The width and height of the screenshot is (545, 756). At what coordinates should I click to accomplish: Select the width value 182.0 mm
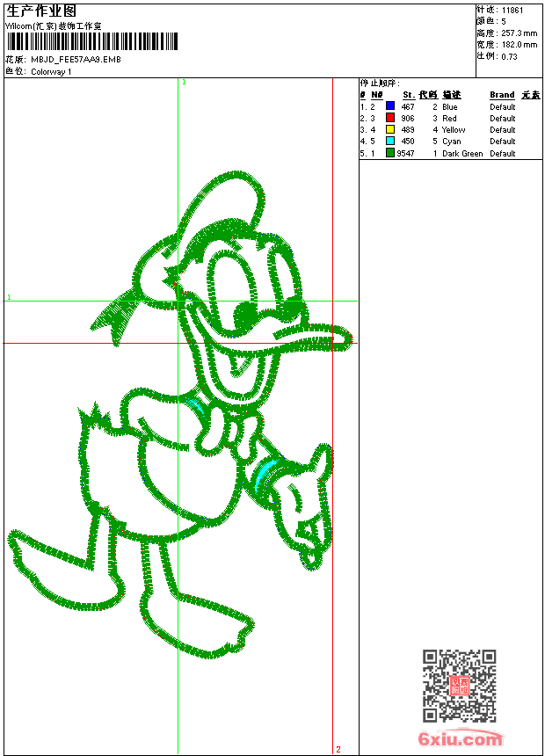519,45
